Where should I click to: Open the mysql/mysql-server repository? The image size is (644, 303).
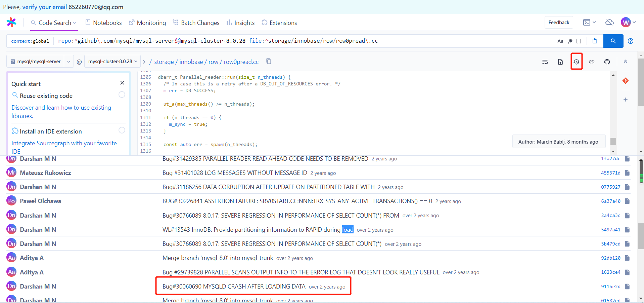[35, 62]
